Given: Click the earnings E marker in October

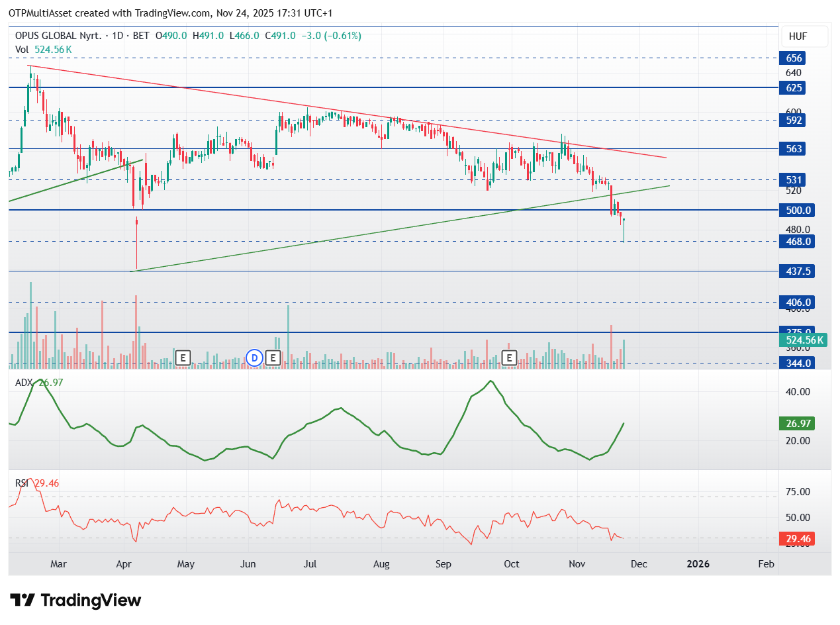Looking at the screenshot, I should (509, 358).
